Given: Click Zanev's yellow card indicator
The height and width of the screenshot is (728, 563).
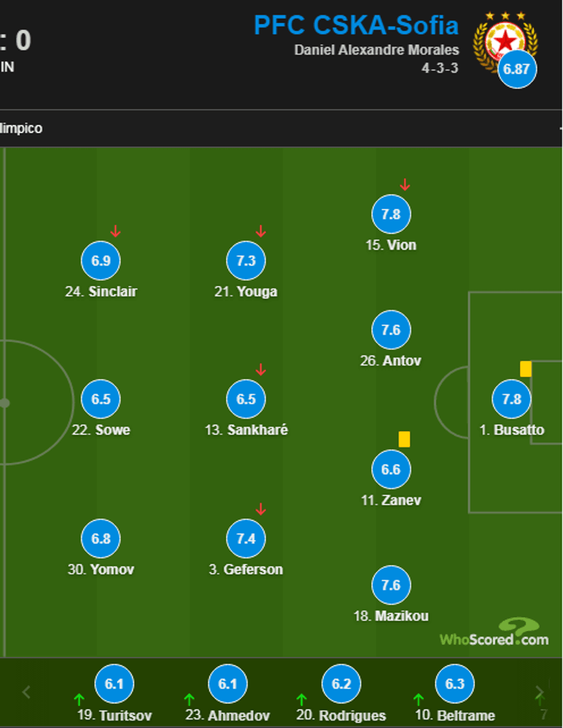Looking at the screenshot, I should pos(404,439).
